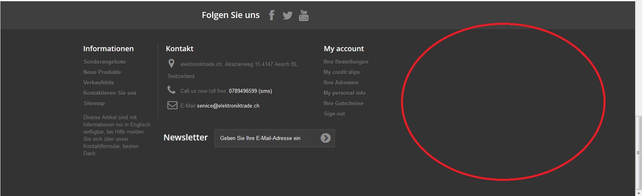Open My personal info

pyautogui.click(x=345, y=93)
